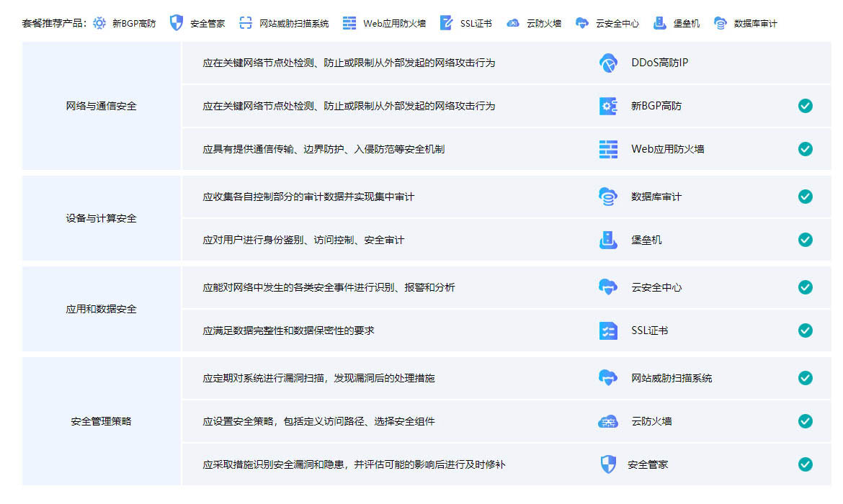Open 云安全中心 link in recommended products
Viewport: 843px width, 504px height.
(x=617, y=24)
